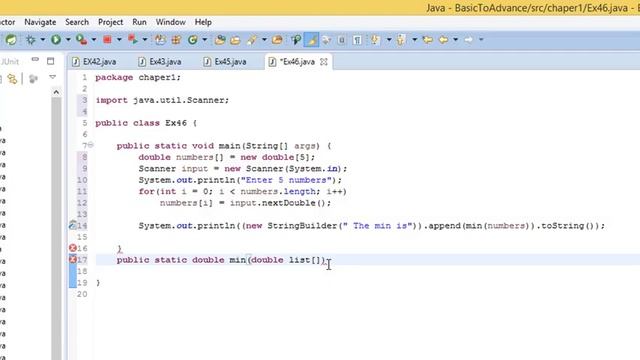The width and height of the screenshot is (640, 360).
Task: Click the warning marker on line 14
Action: pos(73,225)
